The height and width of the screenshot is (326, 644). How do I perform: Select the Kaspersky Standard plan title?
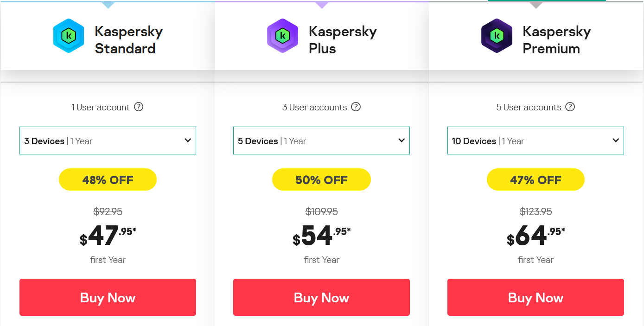[x=128, y=40]
